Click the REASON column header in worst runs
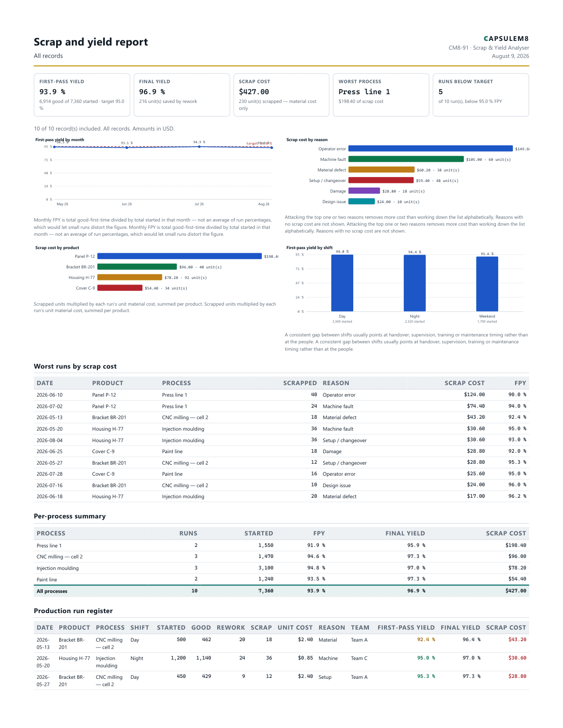This screenshot has height=728, width=563. click(336, 383)
